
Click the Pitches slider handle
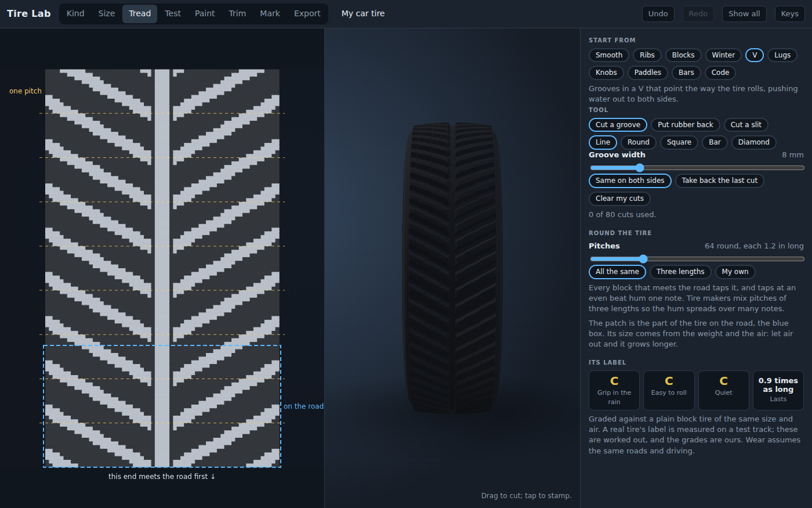pos(643,259)
